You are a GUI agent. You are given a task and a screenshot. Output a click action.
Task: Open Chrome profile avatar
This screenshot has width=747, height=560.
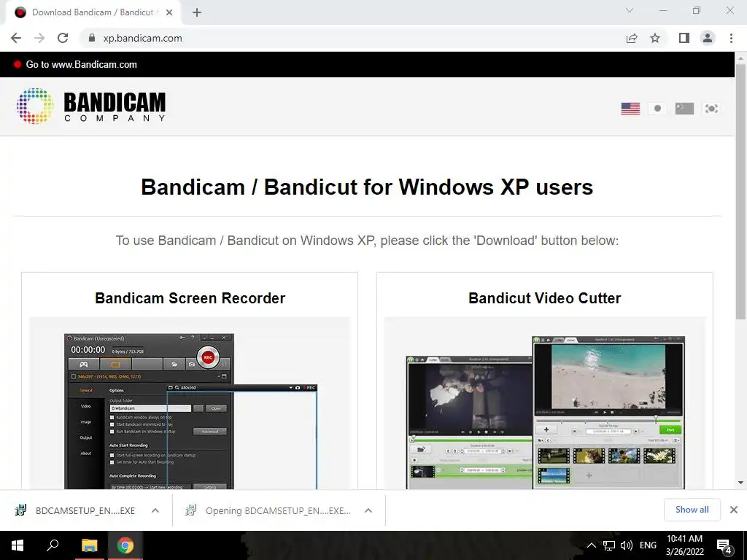click(708, 38)
